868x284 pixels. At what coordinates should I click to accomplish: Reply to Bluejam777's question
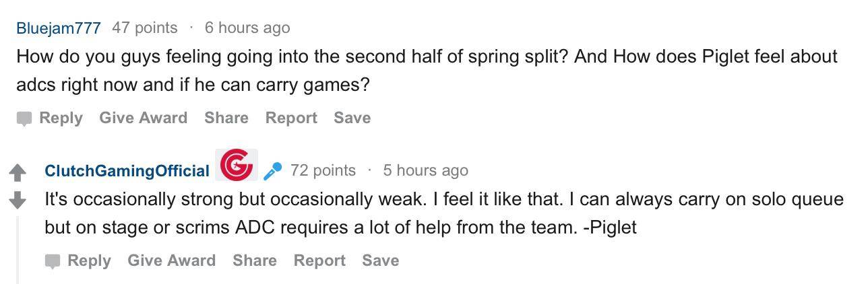point(61,118)
